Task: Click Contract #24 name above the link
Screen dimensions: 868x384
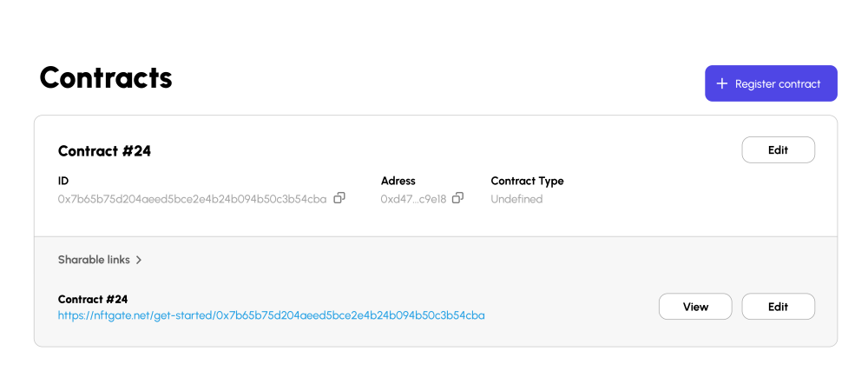Action: pyautogui.click(x=93, y=299)
